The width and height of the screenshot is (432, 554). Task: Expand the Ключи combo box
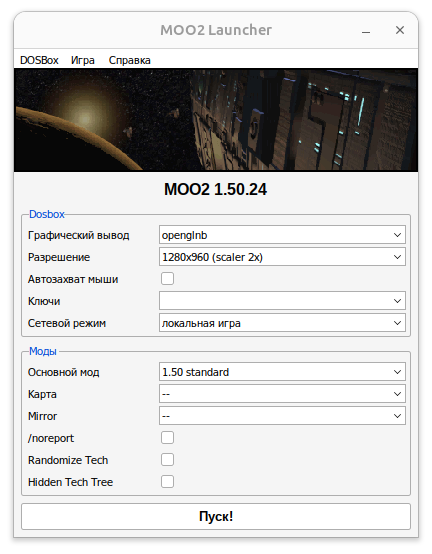tap(282, 301)
